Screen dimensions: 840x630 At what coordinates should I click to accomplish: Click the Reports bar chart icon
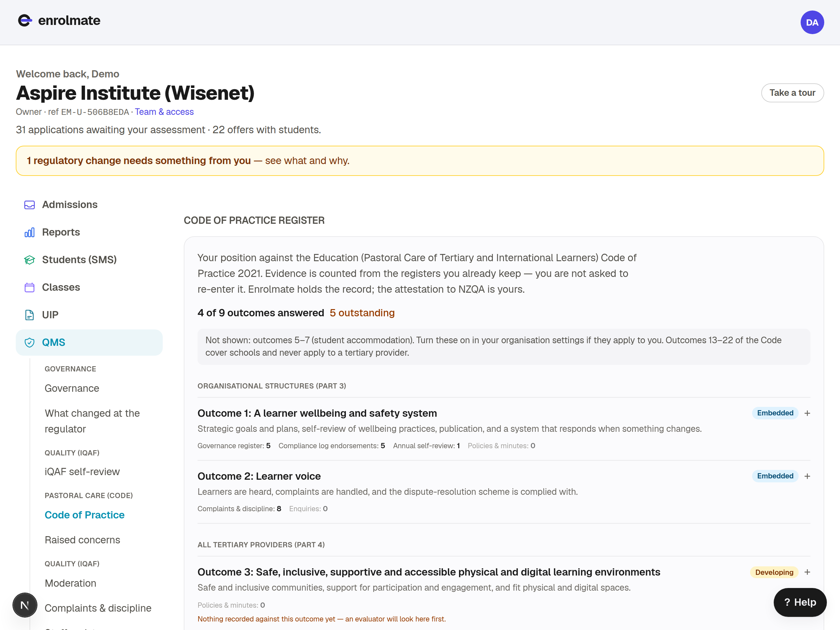30,232
